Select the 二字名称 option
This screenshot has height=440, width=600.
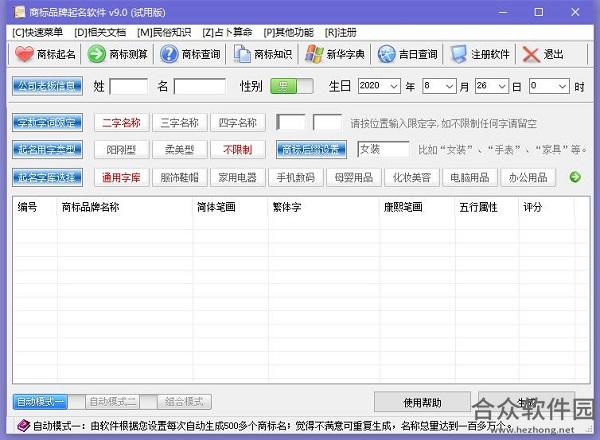[121, 123]
